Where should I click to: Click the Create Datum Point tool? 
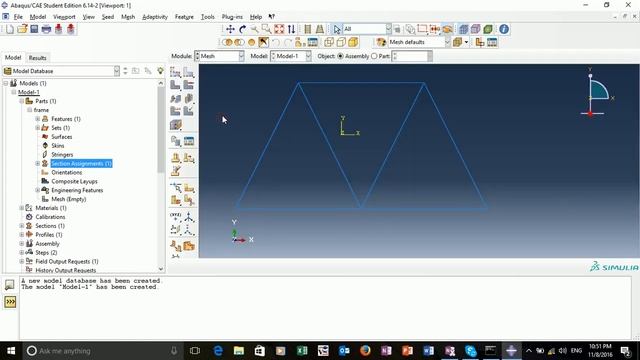(176, 216)
